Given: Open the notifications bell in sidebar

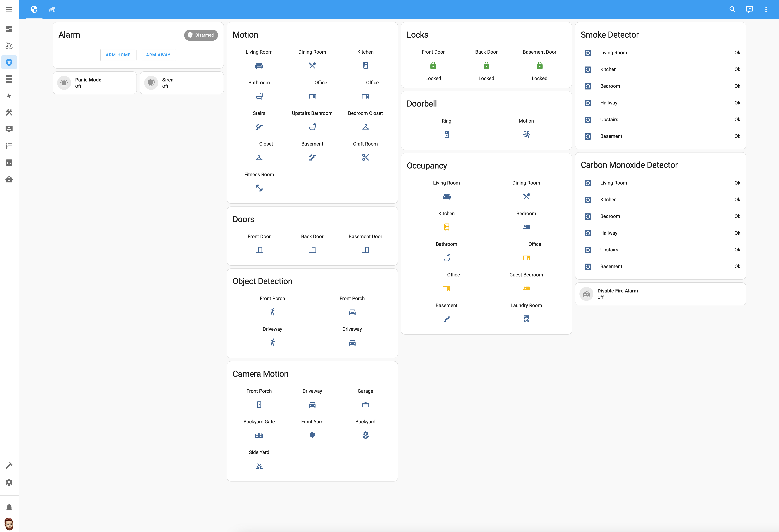Looking at the screenshot, I should click(9, 507).
